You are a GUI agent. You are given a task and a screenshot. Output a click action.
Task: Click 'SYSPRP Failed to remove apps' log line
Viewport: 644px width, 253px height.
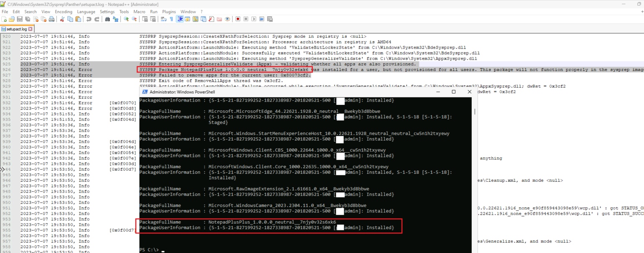tap(225, 75)
